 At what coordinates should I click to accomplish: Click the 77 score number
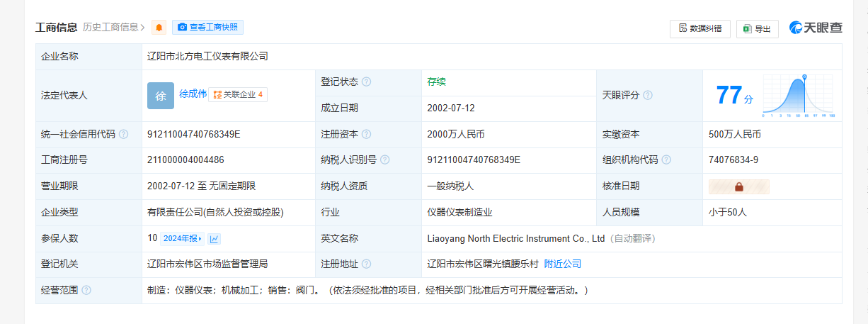729,95
